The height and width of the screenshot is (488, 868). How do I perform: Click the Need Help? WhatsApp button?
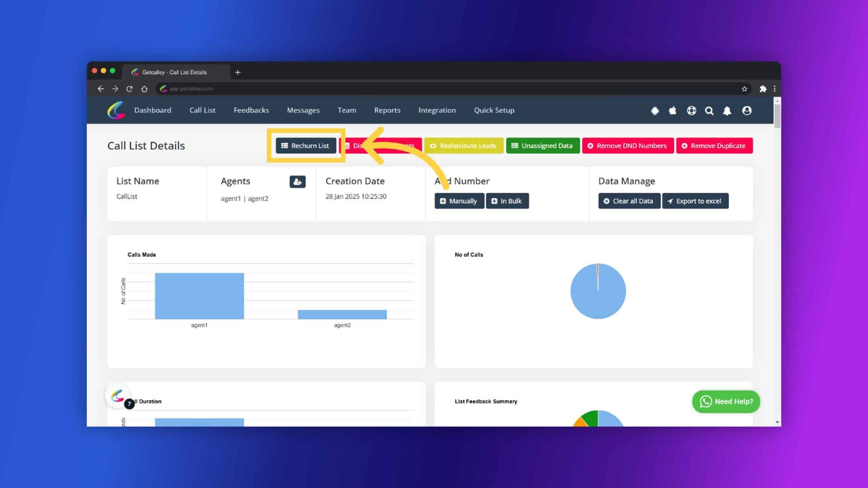(x=726, y=401)
